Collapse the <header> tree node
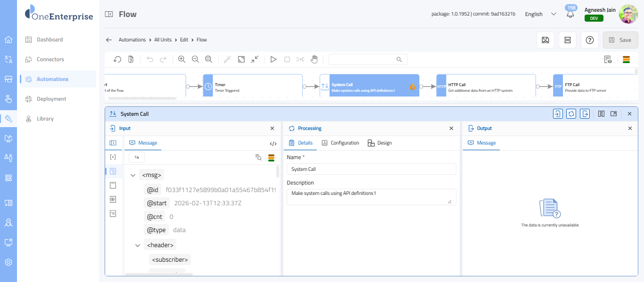This screenshot has width=644, height=282. [x=138, y=245]
